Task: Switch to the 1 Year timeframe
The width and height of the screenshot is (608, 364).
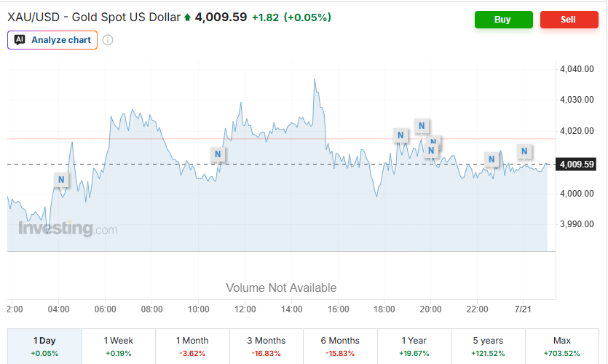Action: click(414, 347)
